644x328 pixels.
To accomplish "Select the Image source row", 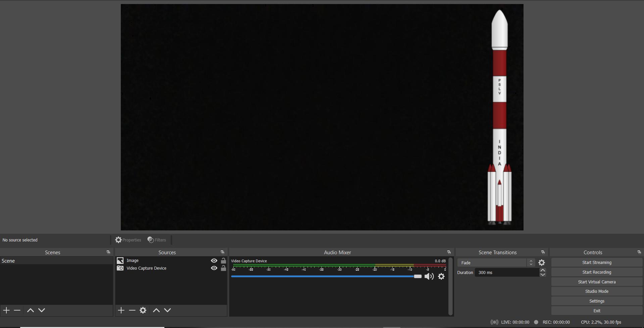I will [x=171, y=261].
